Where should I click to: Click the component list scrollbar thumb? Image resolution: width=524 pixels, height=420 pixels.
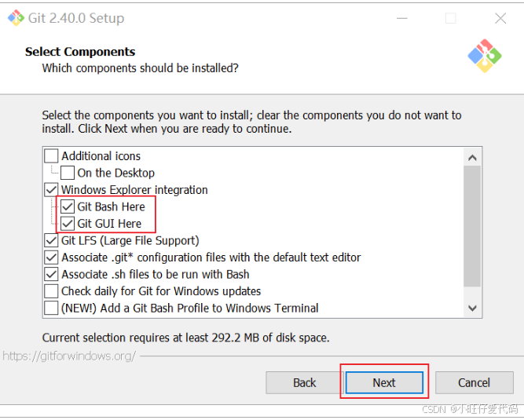point(472,226)
